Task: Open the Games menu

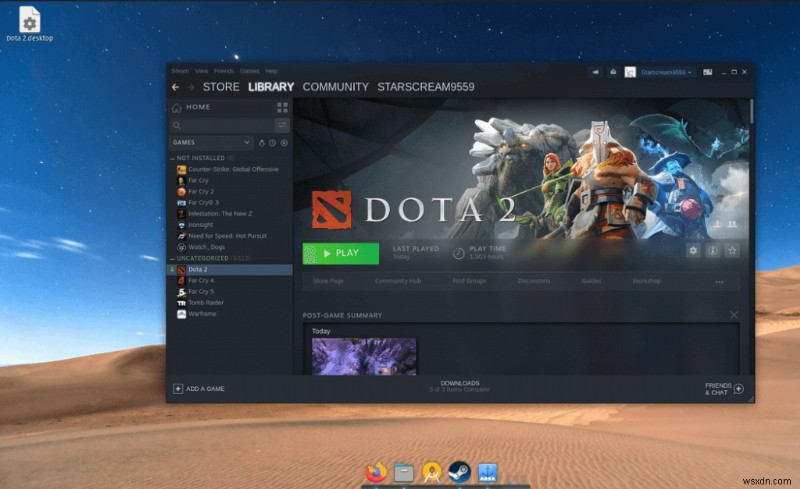Action: (x=249, y=71)
